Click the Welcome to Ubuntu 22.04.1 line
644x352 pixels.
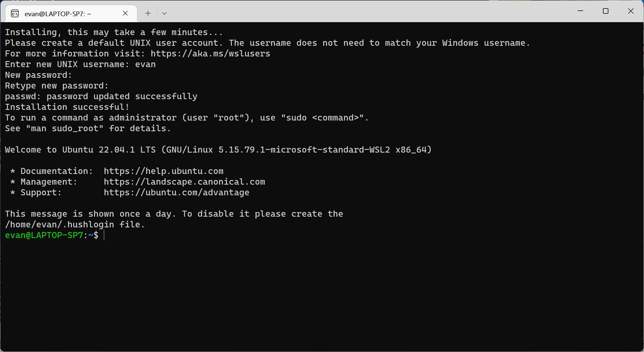[218, 150]
